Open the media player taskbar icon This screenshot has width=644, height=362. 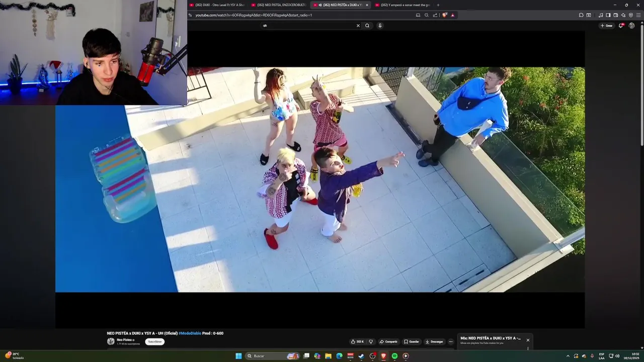coord(406,356)
